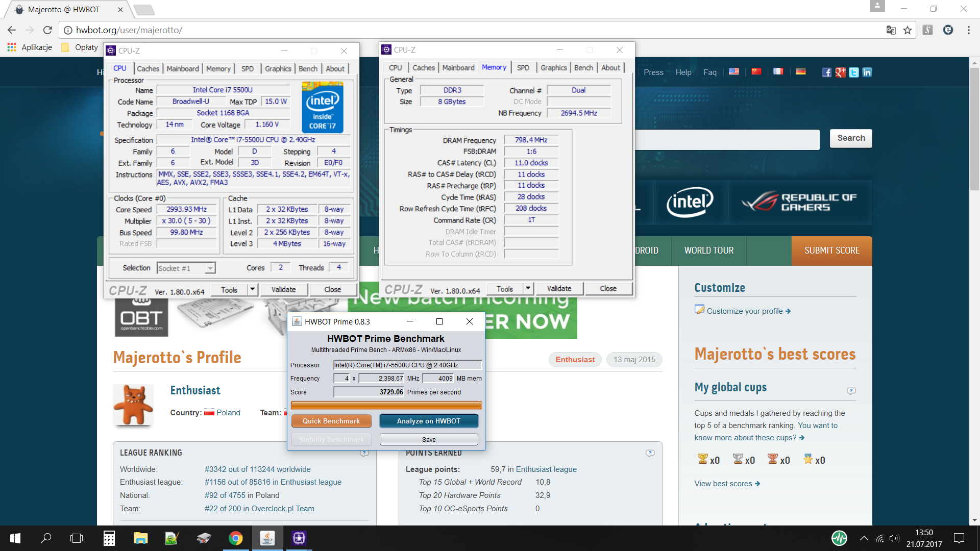
Task: Click help icon beside My global cups
Action: 851,391
